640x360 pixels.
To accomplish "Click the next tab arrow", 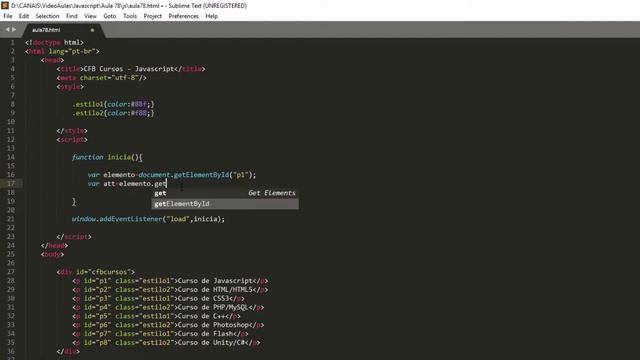I will pos(14,29).
